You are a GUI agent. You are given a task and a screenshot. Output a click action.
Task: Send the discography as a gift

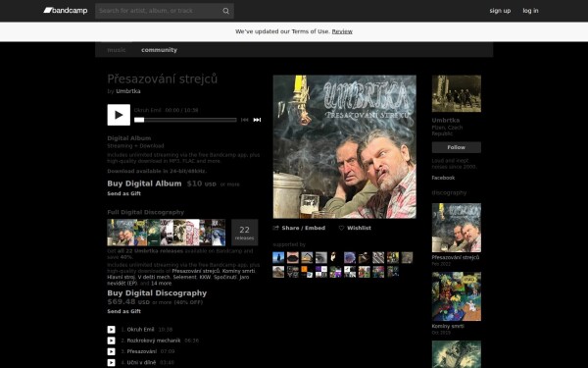click(124, 311)
